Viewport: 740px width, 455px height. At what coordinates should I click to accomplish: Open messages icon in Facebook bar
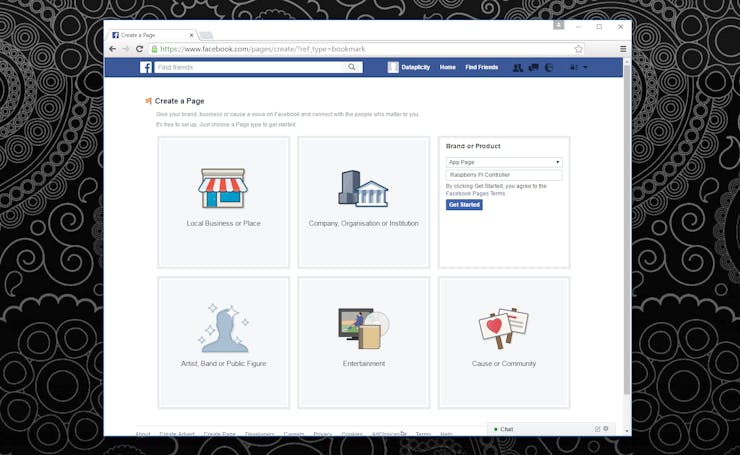[534, 67]
